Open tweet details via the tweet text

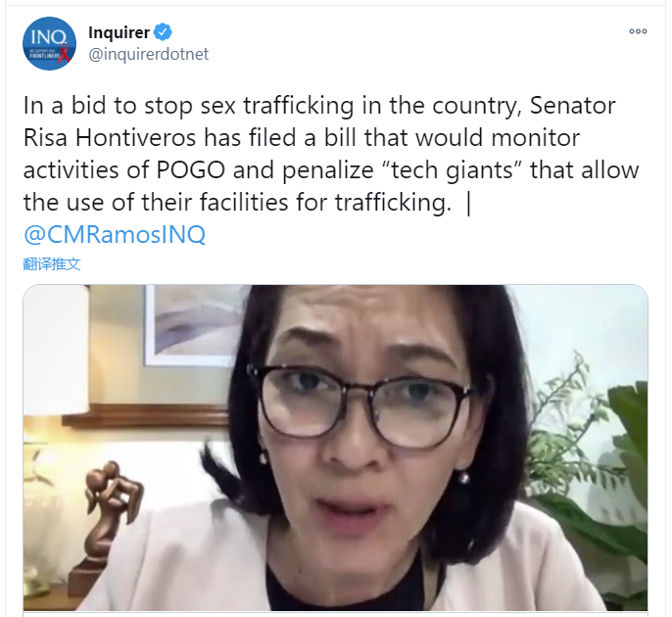coord(331,154)
